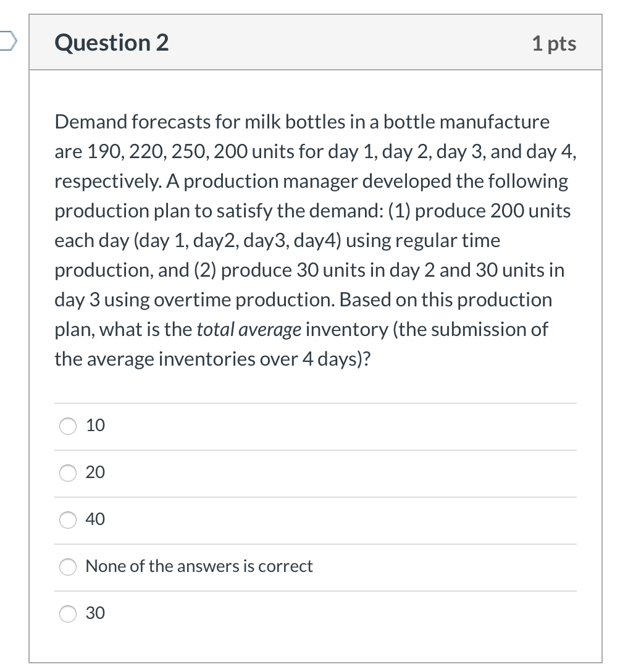620x672 pixels.
Task: Click the '1 pts' label
Action: tap(554, 43)
